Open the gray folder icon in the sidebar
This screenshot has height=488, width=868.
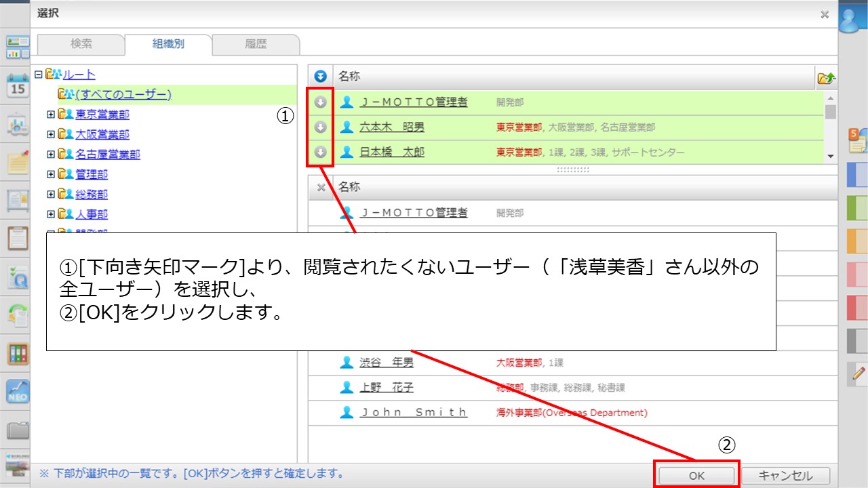click(x=18, y=430)
